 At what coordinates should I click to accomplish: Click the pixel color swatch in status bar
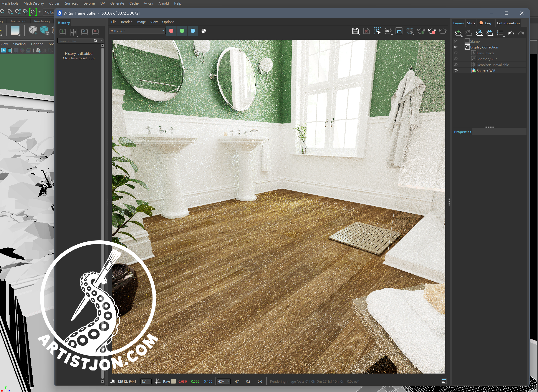173,381
